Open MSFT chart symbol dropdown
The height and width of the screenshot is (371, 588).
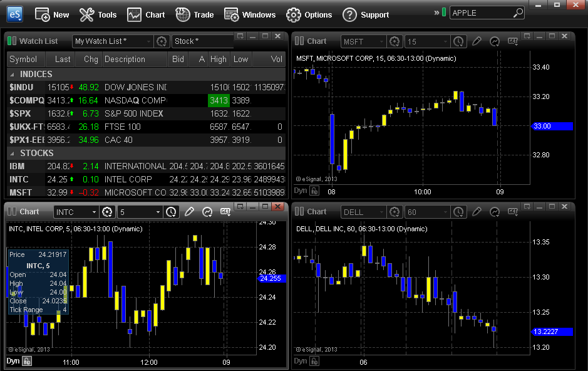tap(363, 41)
